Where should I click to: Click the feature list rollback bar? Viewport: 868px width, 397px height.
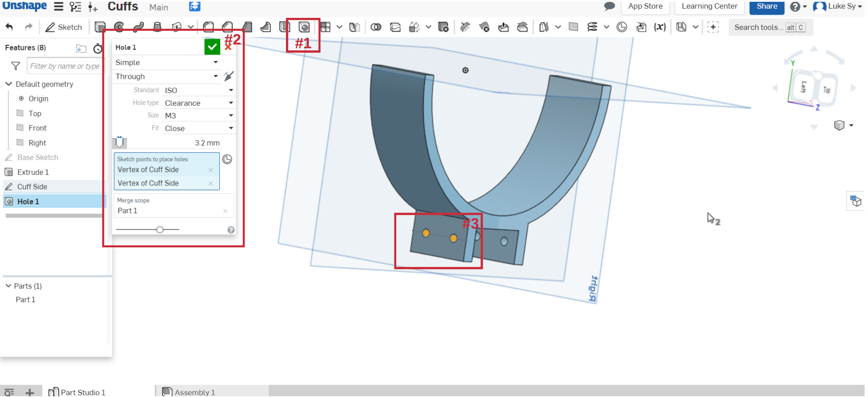click(54, 216)
